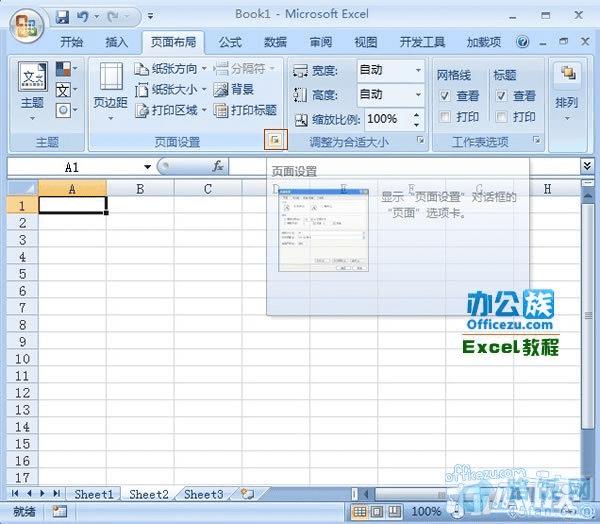Open theme effects option
Screen dimensions: 600x524
(66, 111)
